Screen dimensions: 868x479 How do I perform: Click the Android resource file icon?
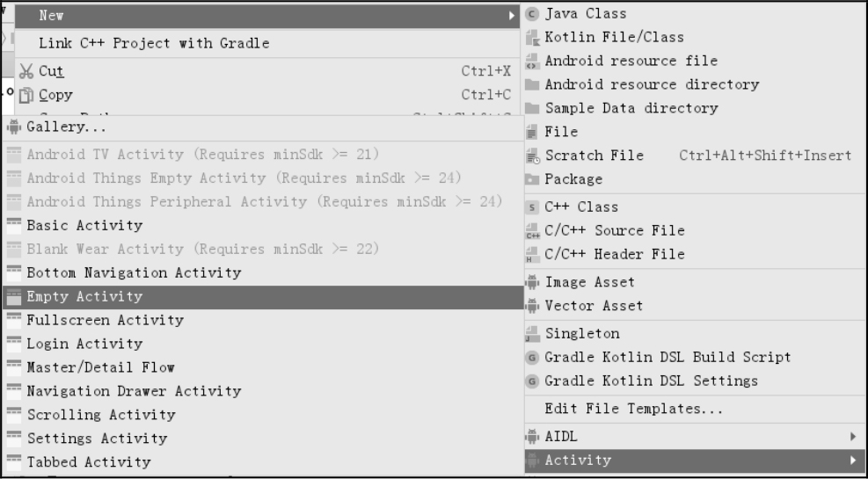pos(531,62)
